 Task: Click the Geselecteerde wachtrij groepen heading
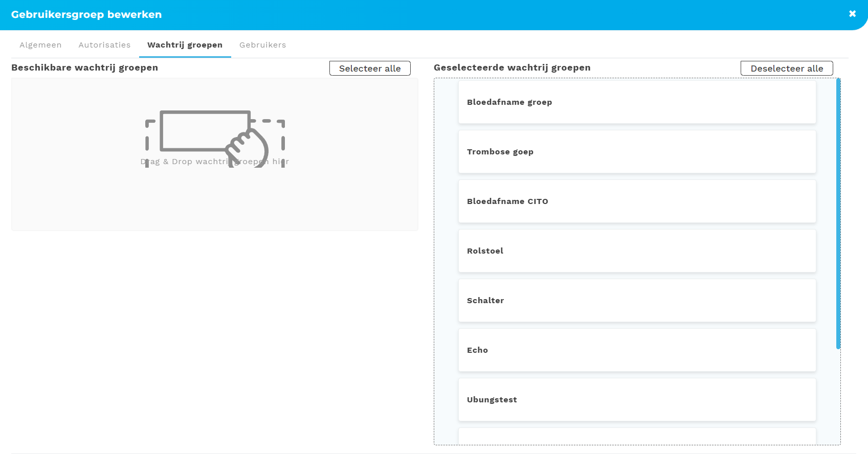tap(512, 67)
